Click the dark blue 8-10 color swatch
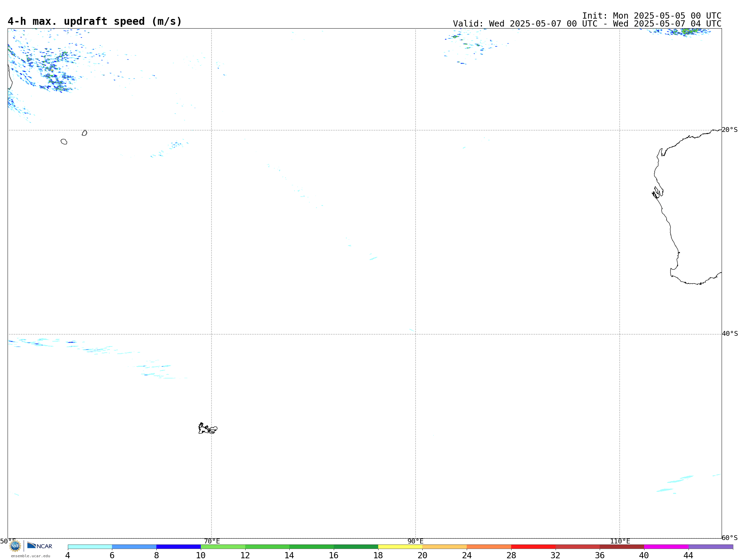Screen dimensions: 744x560 pos(178,547)
